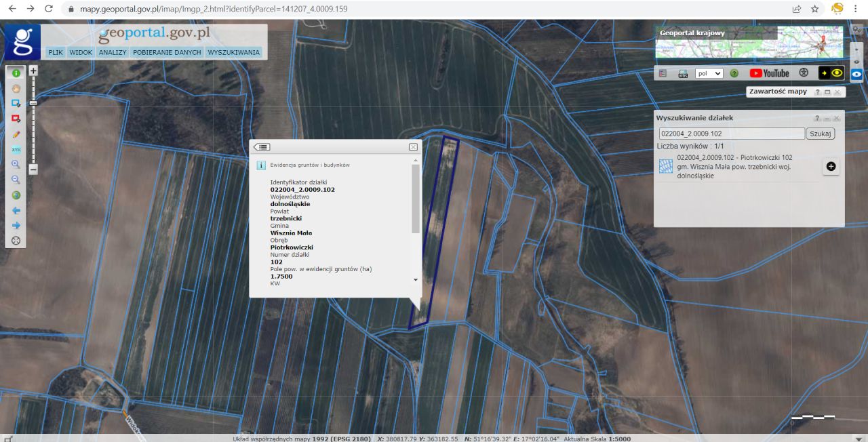Toggle high-contrast accessibility mode
Image resolution: width=868 pixels, height=442 pixels.
pos(831,73)
